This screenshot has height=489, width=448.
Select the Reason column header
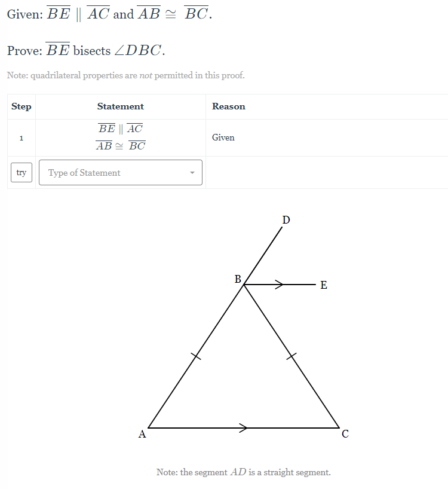click(x=228, y=106)
